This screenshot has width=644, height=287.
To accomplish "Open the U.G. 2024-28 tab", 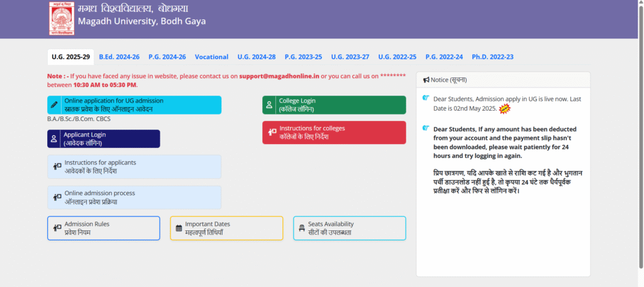I will click(x=256, y=57).
